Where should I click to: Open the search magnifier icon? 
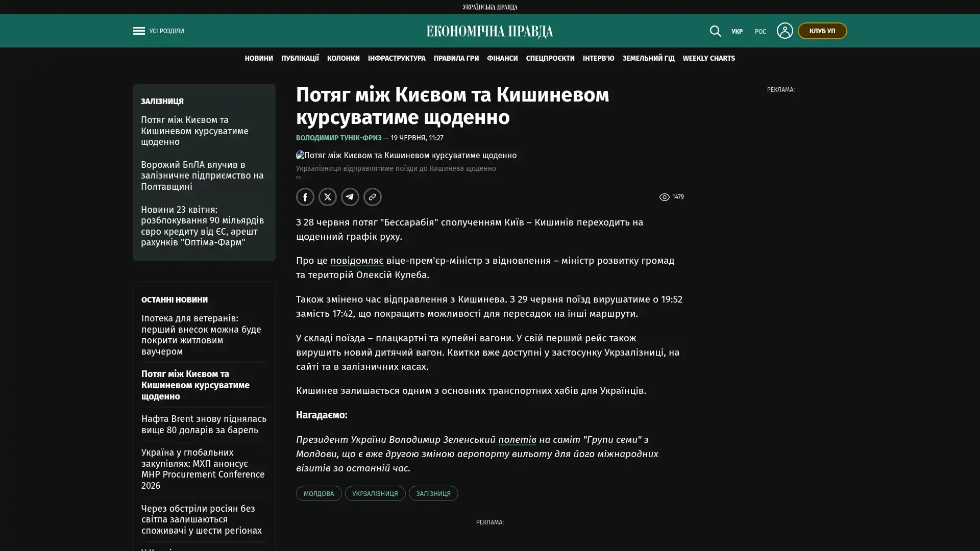[x=715, y=31]
